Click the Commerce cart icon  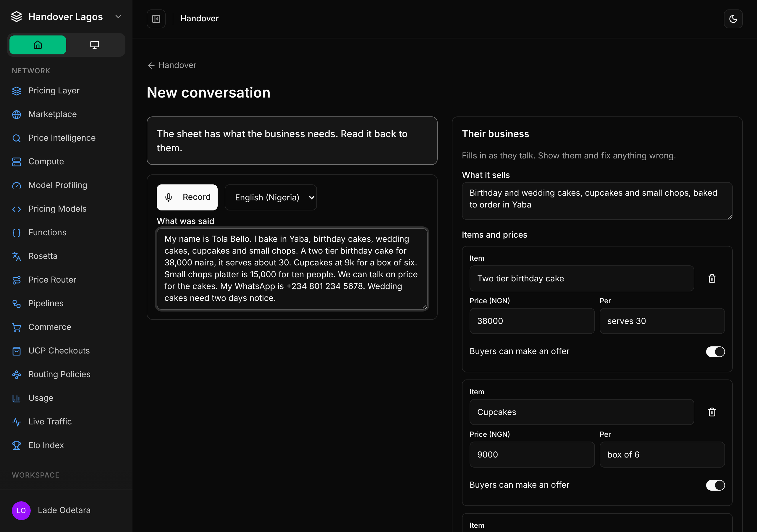click(17, 327)
